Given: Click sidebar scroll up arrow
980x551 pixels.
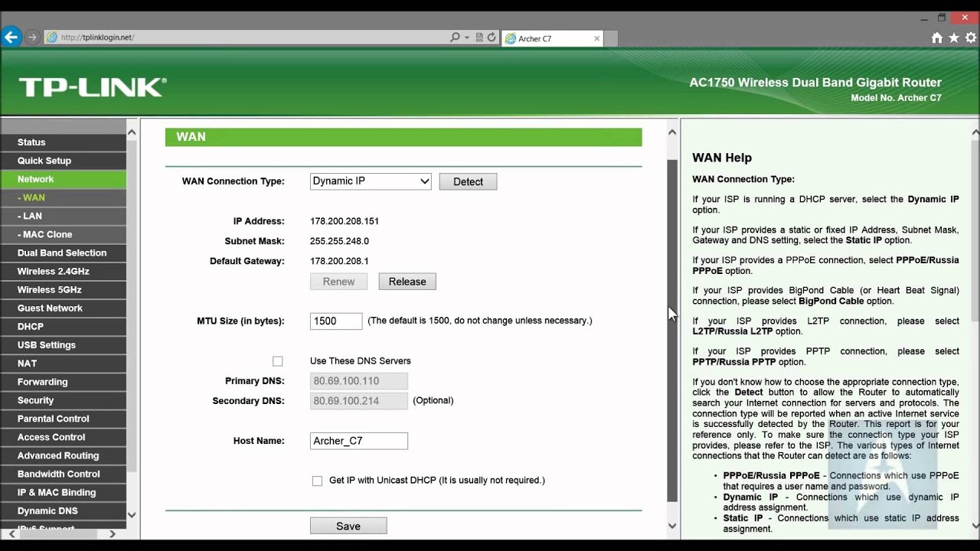Looking at the screenshot, I should 131,132.
